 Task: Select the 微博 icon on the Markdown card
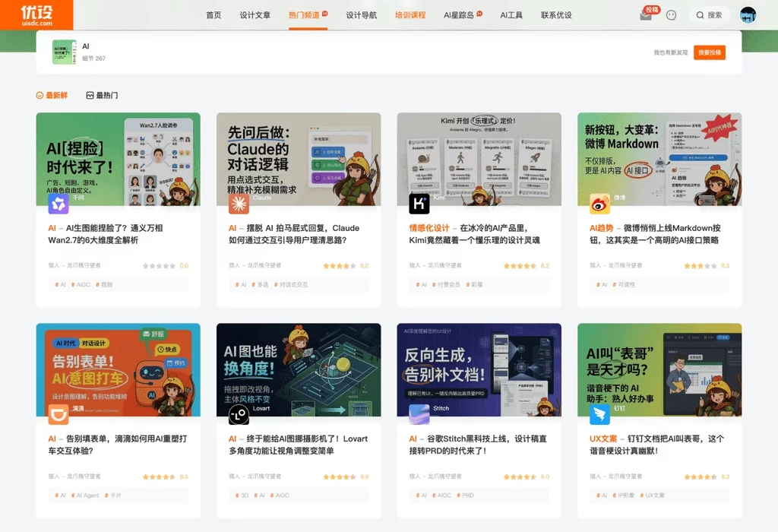(598, 204)
